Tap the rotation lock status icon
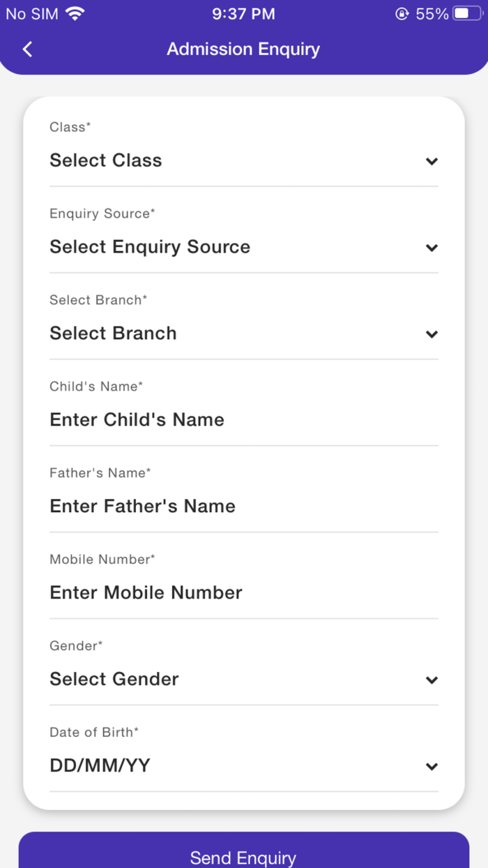This screenshot has width=488, height=868. [402, 14]
